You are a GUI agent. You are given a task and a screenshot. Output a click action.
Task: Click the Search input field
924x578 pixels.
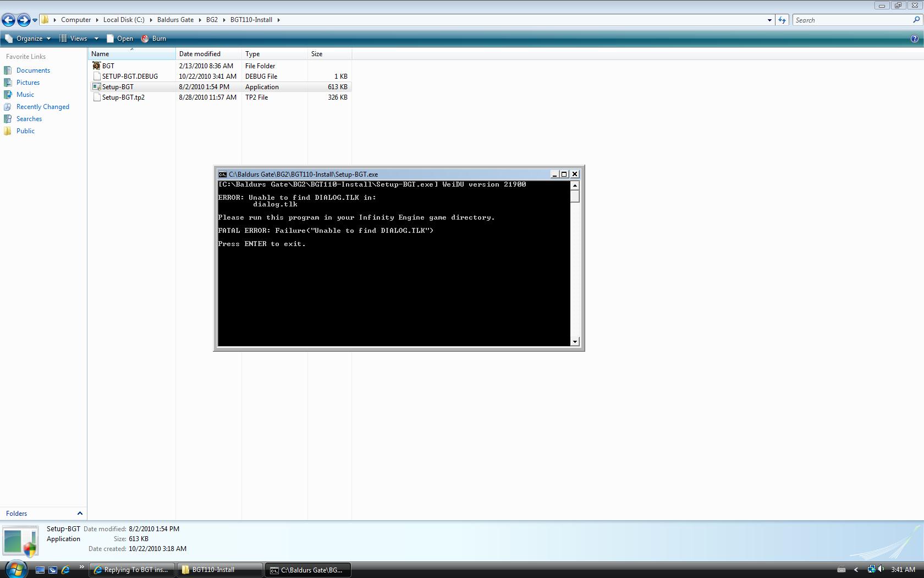pos(851,20)
